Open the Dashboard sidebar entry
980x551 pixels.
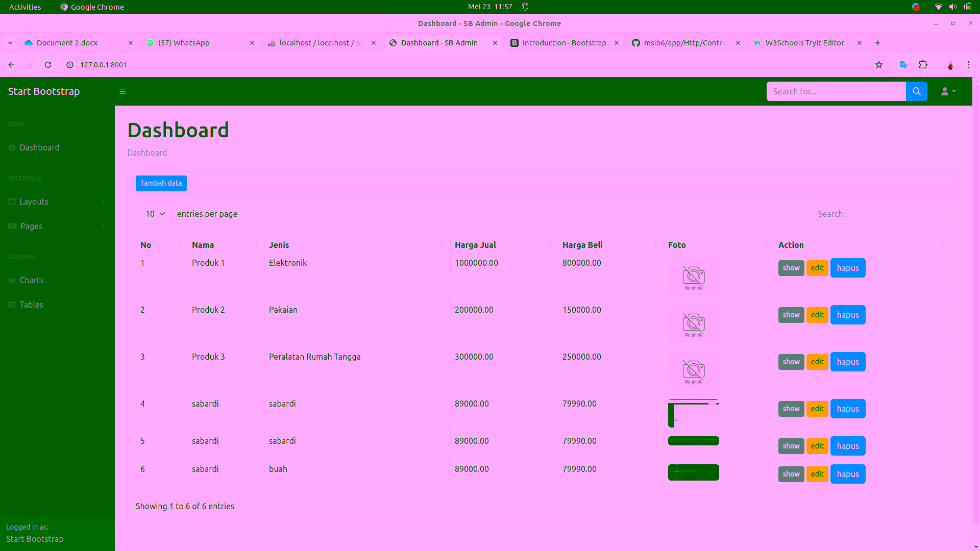(40, 147)
